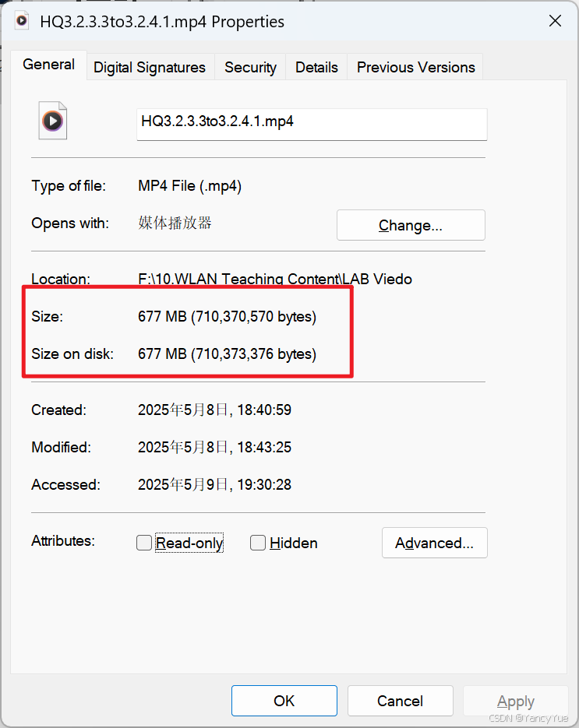Switch to the General tab

(x=49, y=65)
